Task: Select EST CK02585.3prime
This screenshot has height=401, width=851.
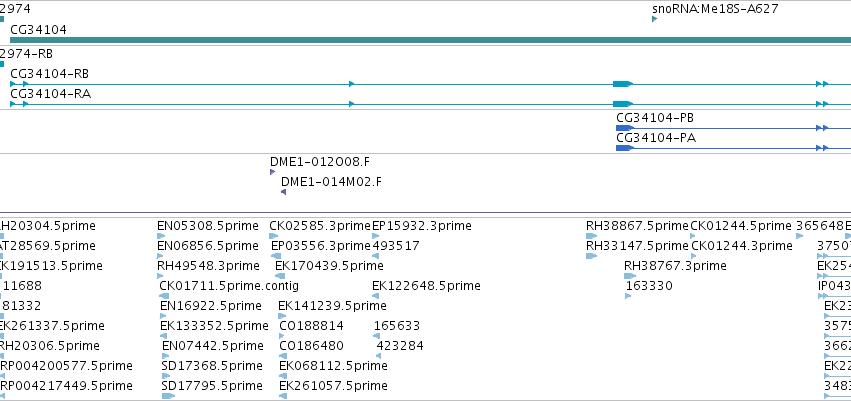Action: click(320, 226)
